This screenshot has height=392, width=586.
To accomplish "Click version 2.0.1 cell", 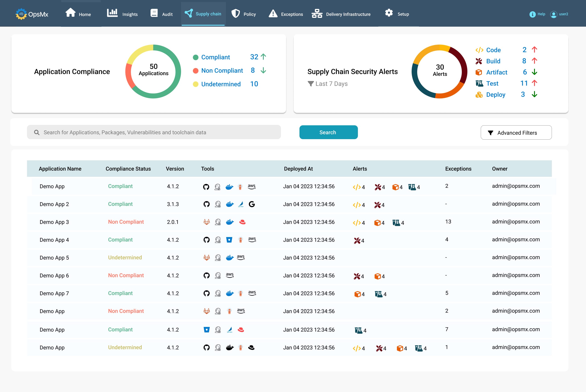I will point(173,222).
